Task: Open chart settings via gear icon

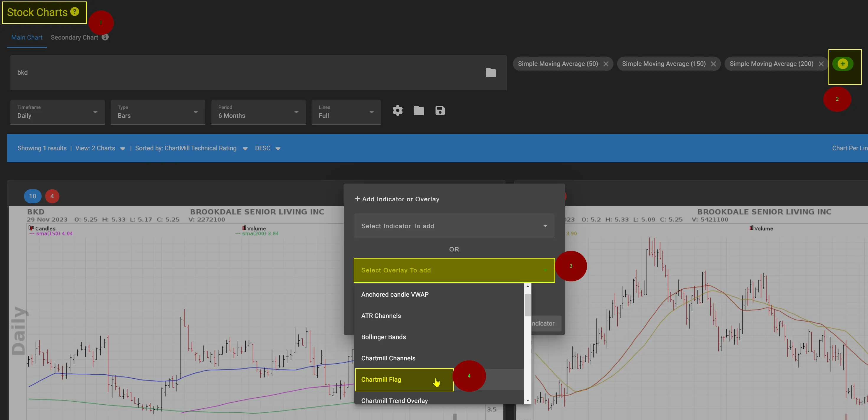Action: click(x=397, y=110)
